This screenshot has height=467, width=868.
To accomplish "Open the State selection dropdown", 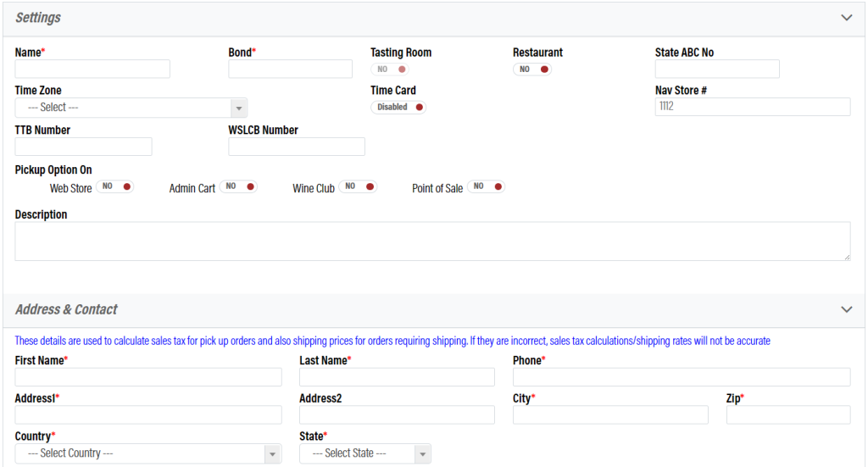I will point(364,453).
